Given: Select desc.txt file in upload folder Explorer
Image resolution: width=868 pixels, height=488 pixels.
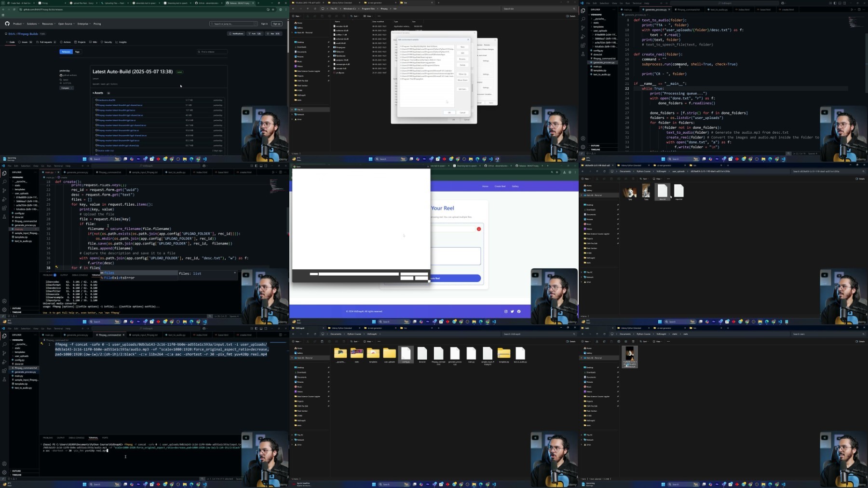Looking at the screenshot, I should (663, 191).
